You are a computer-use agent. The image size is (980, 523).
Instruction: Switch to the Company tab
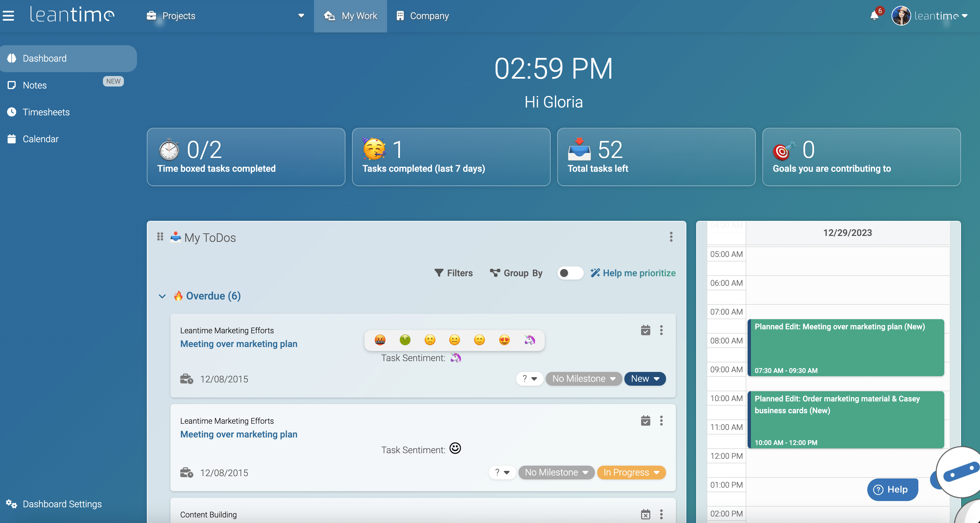click(x=422, y=16)
